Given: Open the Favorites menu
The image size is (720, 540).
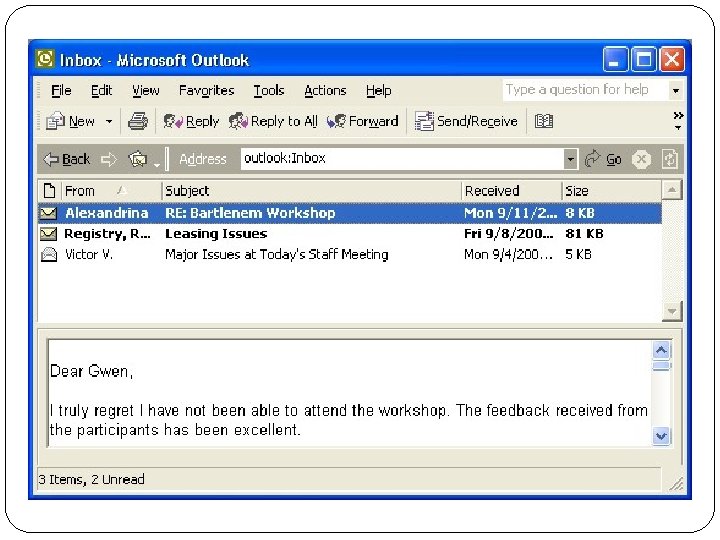Looking at the screenshot, I should (x=207, y=90).
